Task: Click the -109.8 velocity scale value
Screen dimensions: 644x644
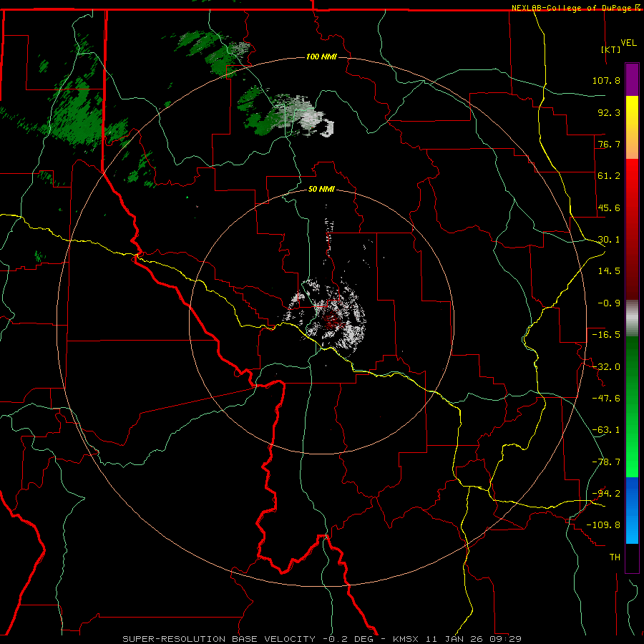Action: pyautogui.click(x=603, y=525)
